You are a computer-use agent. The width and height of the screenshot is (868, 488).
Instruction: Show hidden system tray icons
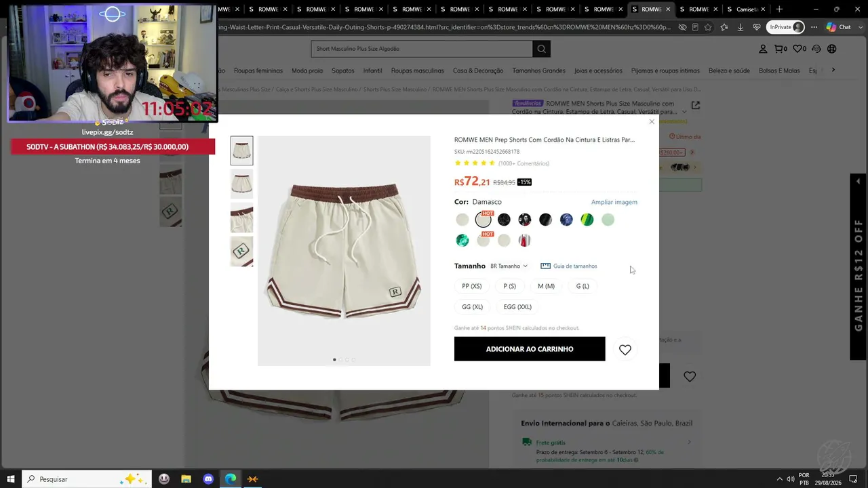tap(779, 479)
